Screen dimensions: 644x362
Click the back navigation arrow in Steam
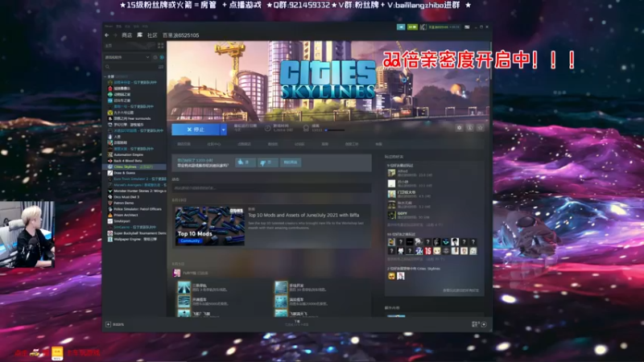pyautogui.click(x=107, y=35)
